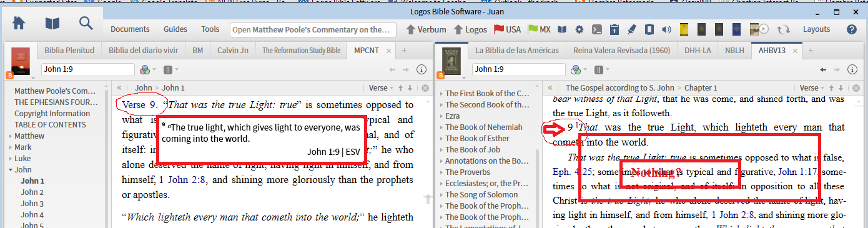Switch to the DHH-LA tab
Viewport: 868px width, 228px height.
697,50
